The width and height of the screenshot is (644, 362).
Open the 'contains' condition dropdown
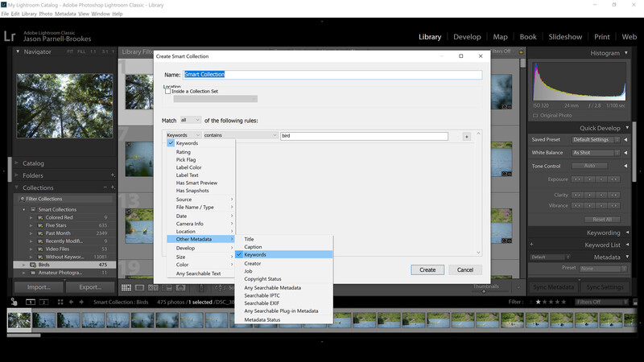(x=240, y=135)
